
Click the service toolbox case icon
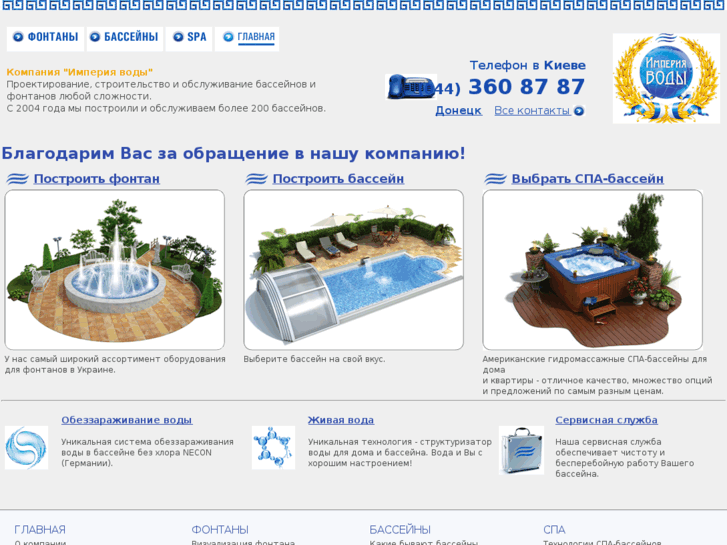tap(521, 450)
